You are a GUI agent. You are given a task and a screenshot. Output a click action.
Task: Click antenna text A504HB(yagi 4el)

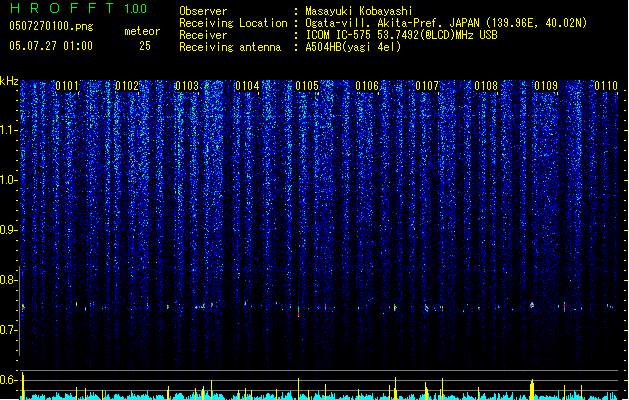(353, 47)
